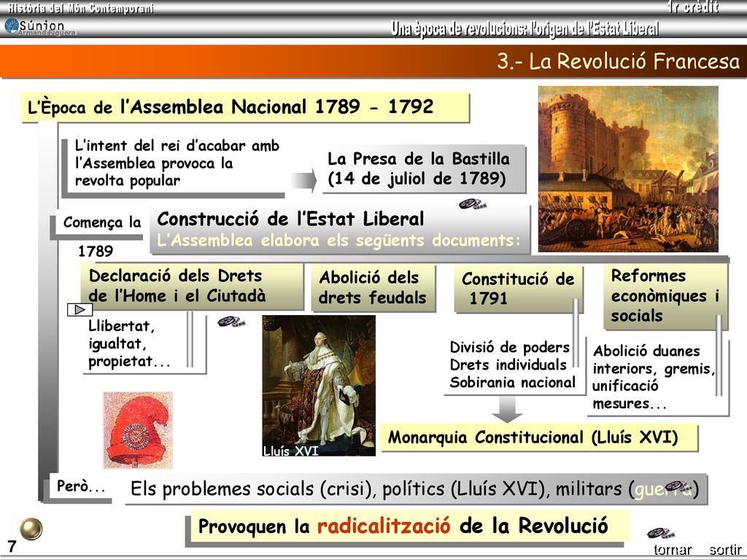The image size is (747, 560).
Task: Click the 'Lluís XVI' caption on portrait
Action: (290, 451)
